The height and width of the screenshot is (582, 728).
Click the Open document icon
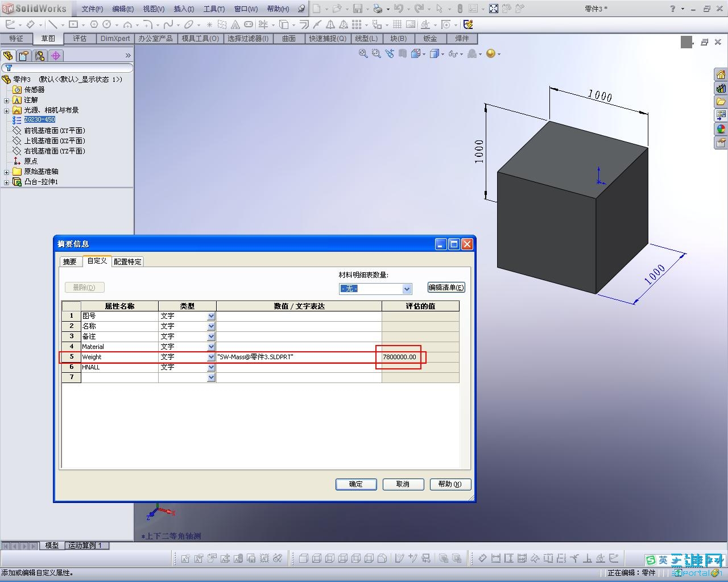[x=337, y=9]
